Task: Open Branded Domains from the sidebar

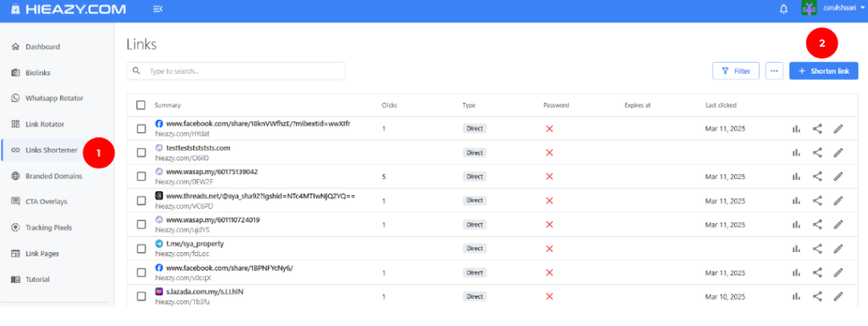Action: pos(53,176)
